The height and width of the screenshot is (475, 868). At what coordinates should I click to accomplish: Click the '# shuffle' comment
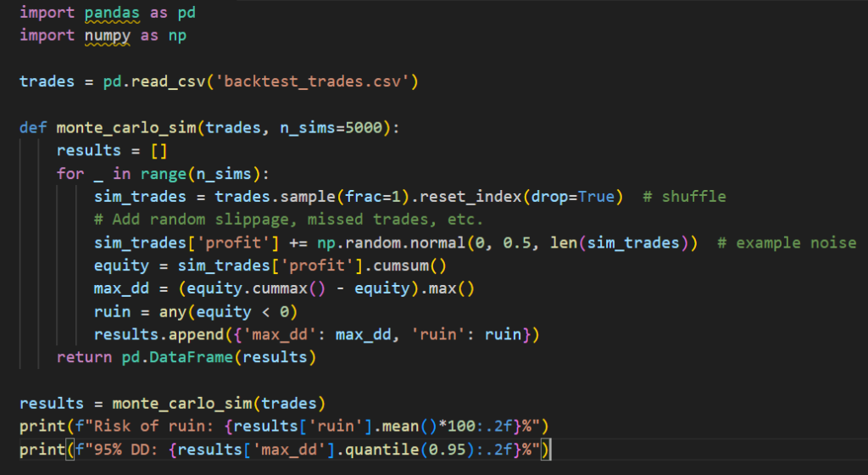click(x=685, y=197)
